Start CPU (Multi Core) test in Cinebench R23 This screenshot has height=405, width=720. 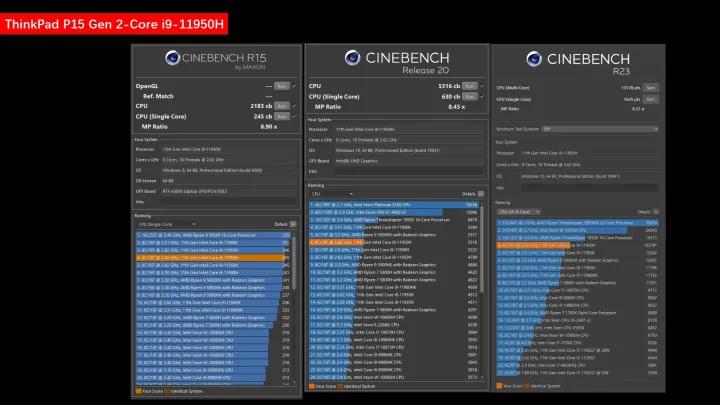(x=651, y=88)
